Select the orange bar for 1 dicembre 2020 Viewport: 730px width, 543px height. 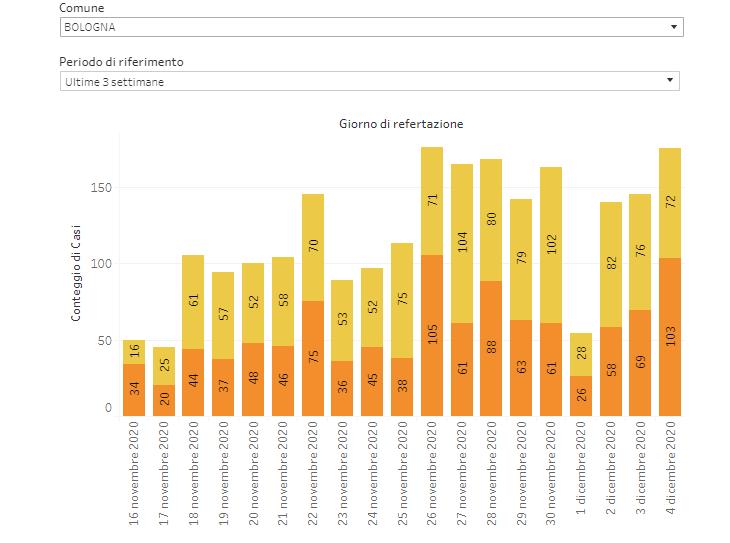tap(581, 396)
